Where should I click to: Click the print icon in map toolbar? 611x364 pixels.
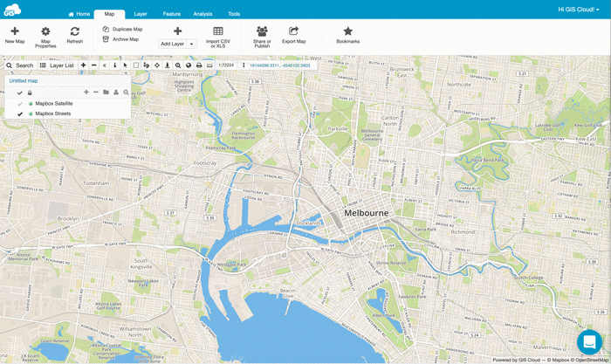(199, 65)
